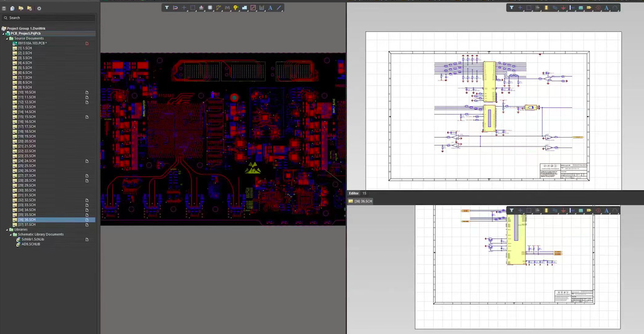Choose the line drawing tool in PCB toolbar
Screen dimensions: 644x334
279,8
